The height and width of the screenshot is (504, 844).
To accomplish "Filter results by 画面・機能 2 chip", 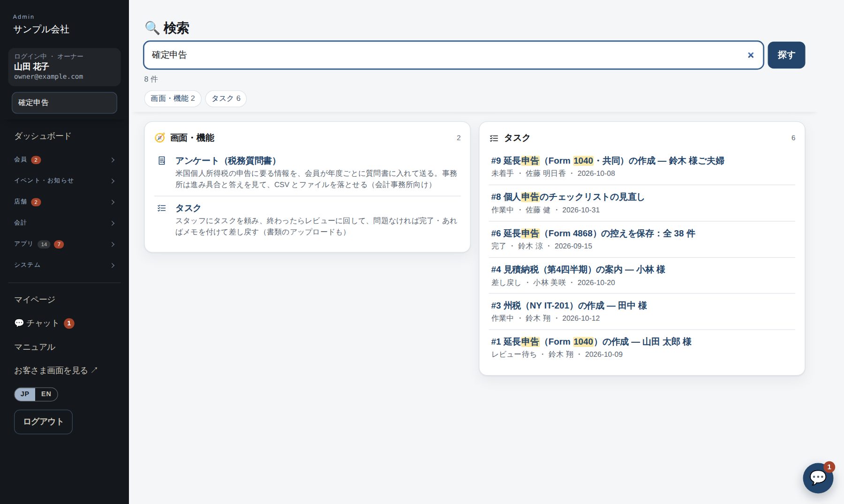I will 173,98.
